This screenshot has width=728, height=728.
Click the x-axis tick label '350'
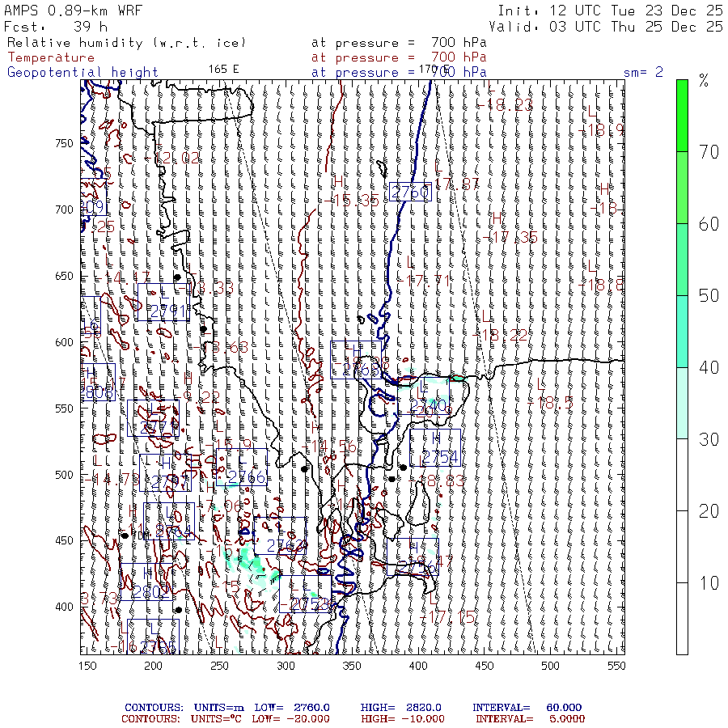[352, 666]
